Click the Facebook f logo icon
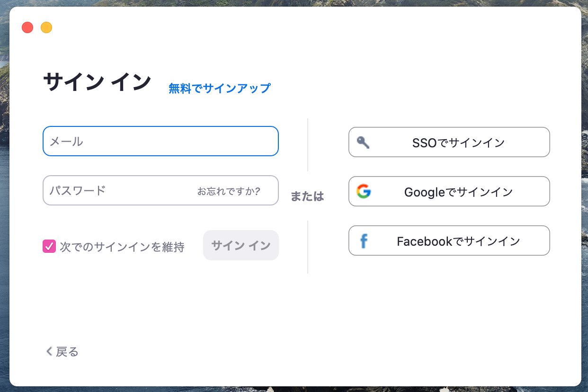Screen dimensions: 588x392 [x=364, y=241]
